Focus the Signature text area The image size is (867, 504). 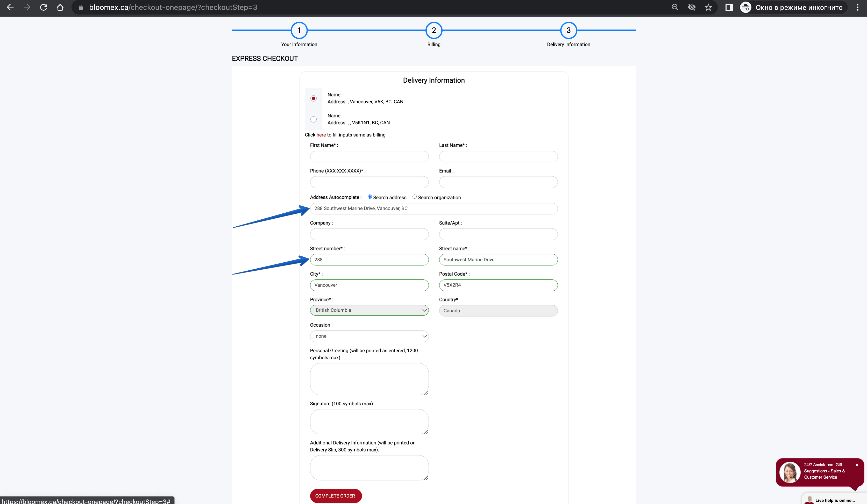tap(369, 421)
